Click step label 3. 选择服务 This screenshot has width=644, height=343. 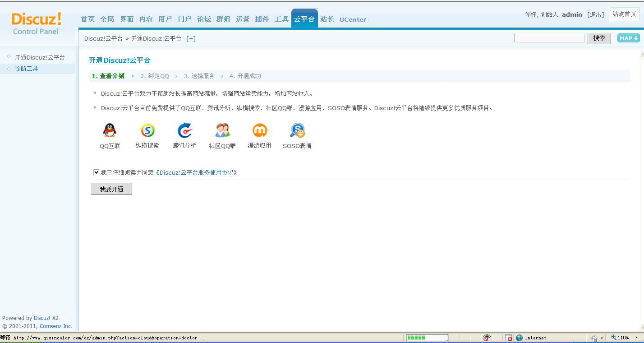[x=199, y=76]
